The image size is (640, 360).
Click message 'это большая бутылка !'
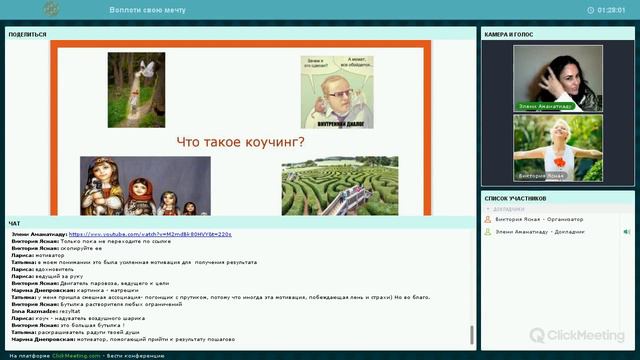92,325
